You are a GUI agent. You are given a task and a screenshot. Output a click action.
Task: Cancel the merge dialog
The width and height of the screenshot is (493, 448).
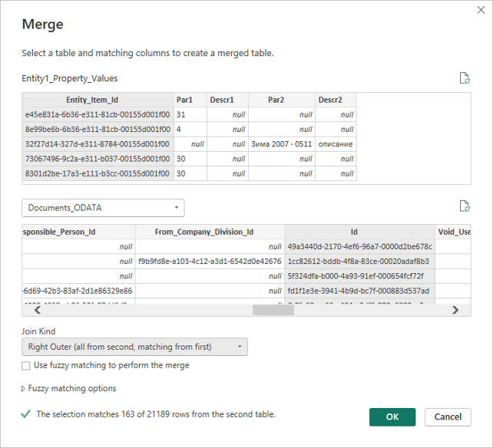click(x=448, y=417)
